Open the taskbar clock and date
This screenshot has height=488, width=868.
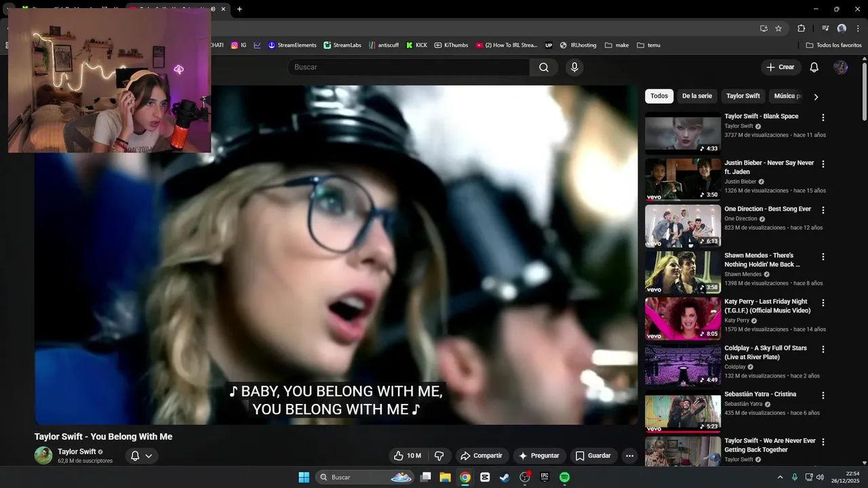846,477
